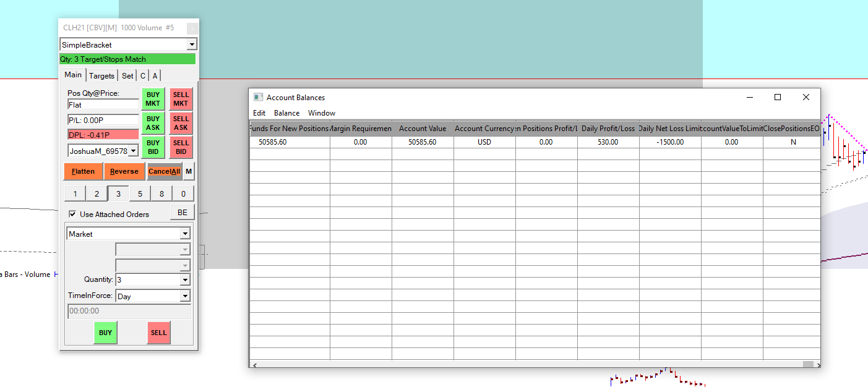Close the CLH21 trade window
The image size is (868, 387).
point(192,28)
